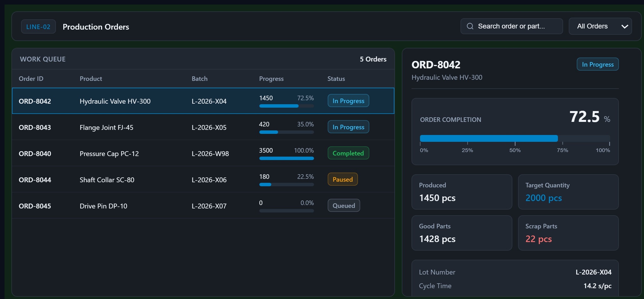Click the search magnifier icon
This screenshot has width=644, height=299.
(470, 26)
